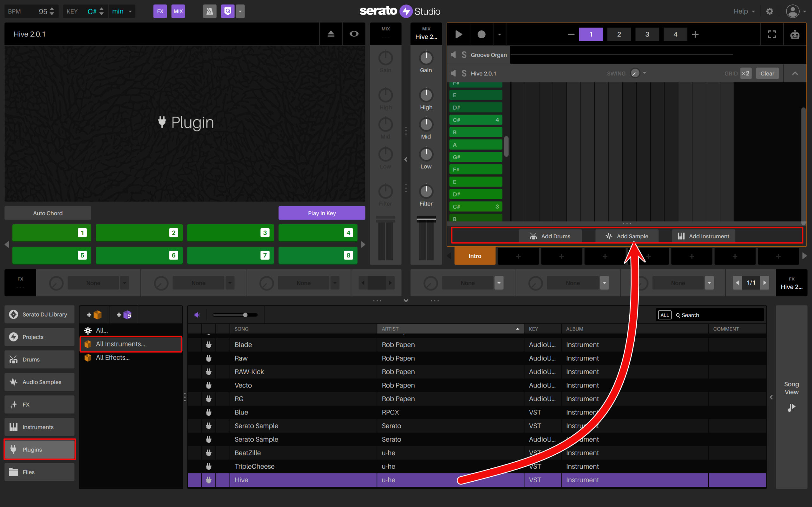Toggle the FX view button
Screen dimensions: 812x507
click(x=160, y=11)
